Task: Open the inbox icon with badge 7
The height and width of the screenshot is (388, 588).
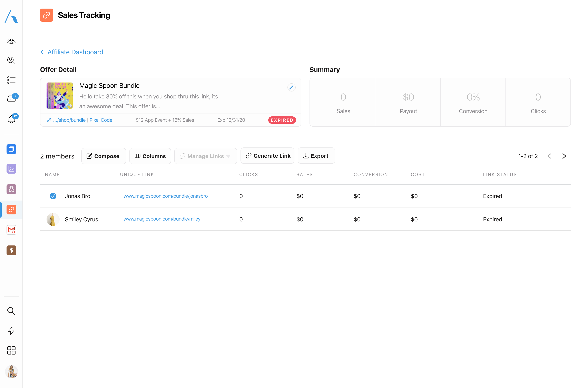Action: [11, 98]
